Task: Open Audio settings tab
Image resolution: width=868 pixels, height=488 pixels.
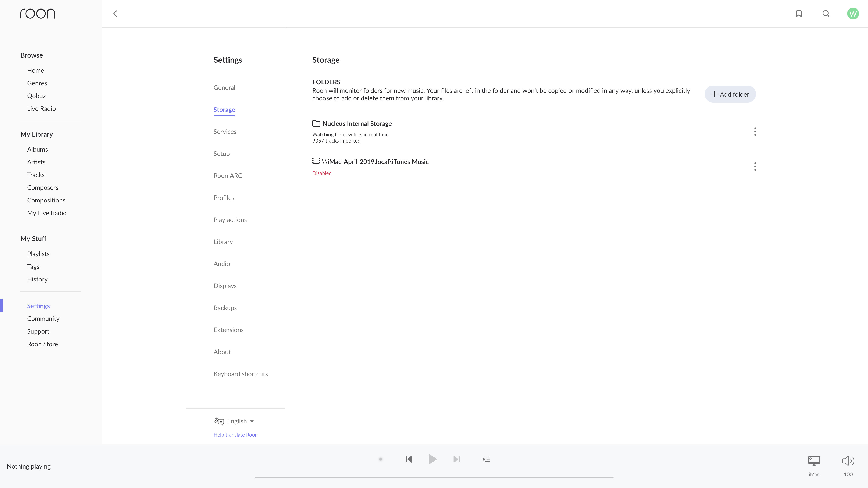Action: (222, 264)
